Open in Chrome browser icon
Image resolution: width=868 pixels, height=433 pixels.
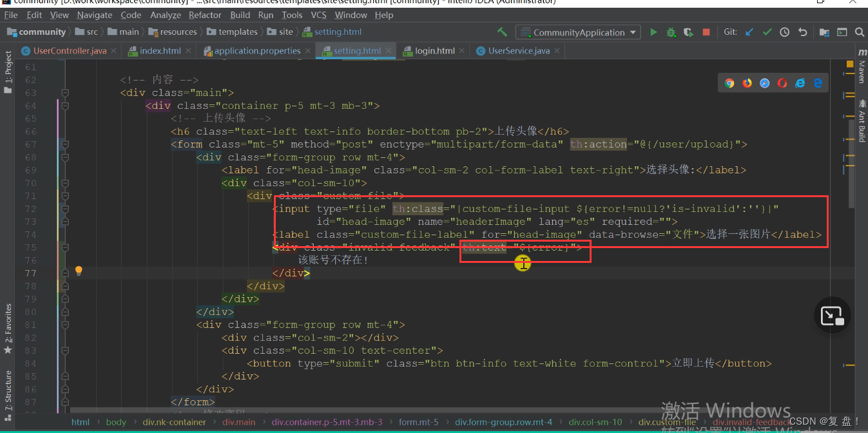coord(729,82)
